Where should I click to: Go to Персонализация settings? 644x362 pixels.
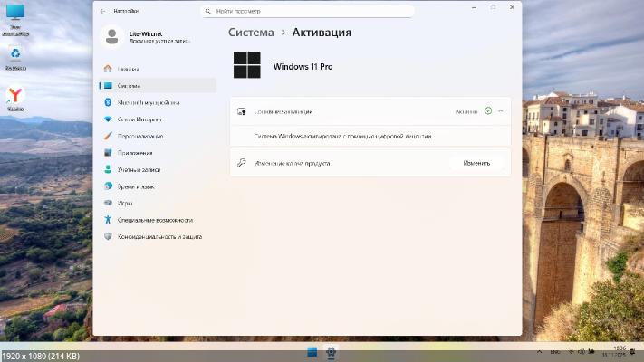click(x=139, y=136)
